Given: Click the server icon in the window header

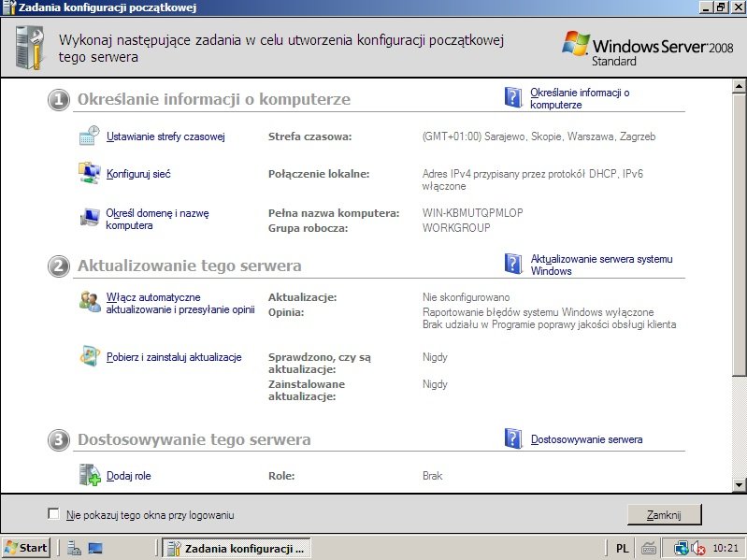Looking at the screenshot, I should (x=29, y=48).
